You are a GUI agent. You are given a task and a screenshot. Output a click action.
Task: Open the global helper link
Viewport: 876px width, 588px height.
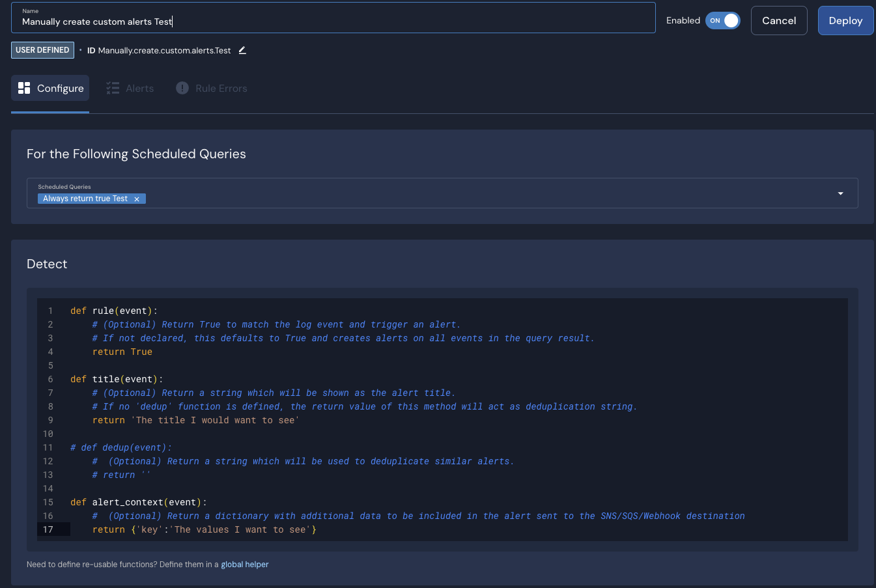(245, 565)
